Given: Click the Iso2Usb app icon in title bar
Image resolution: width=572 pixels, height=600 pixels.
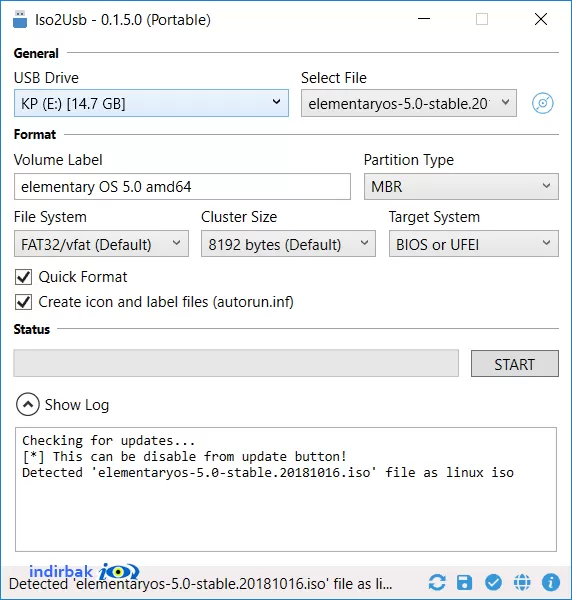Looking at the screenshot, I should pos(20,19).
